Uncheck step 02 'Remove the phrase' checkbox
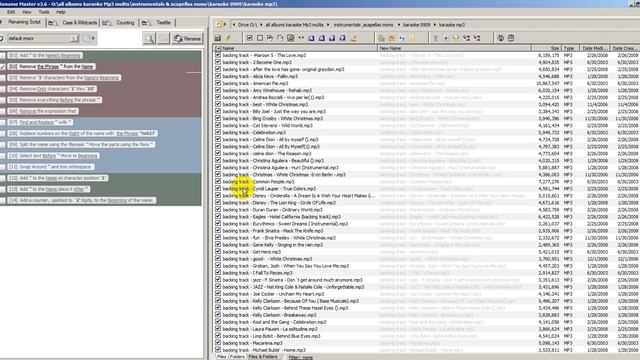 click(3, 67)
